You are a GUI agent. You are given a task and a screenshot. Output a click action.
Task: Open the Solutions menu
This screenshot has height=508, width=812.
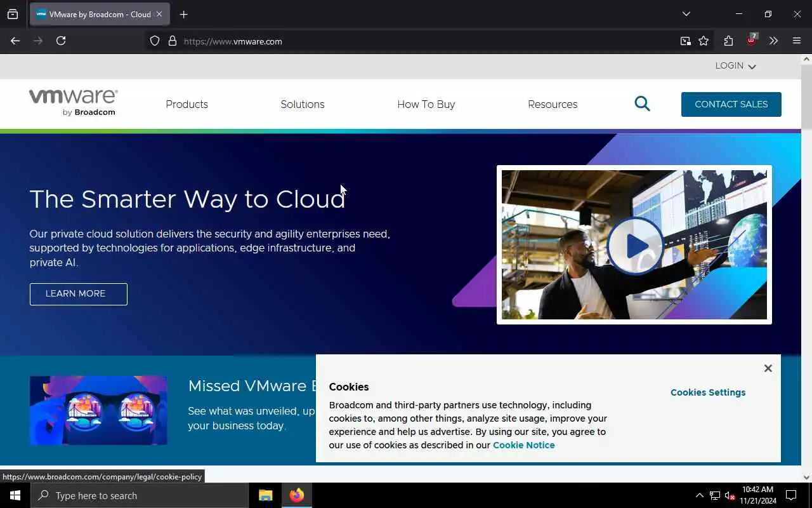[303, 104]
